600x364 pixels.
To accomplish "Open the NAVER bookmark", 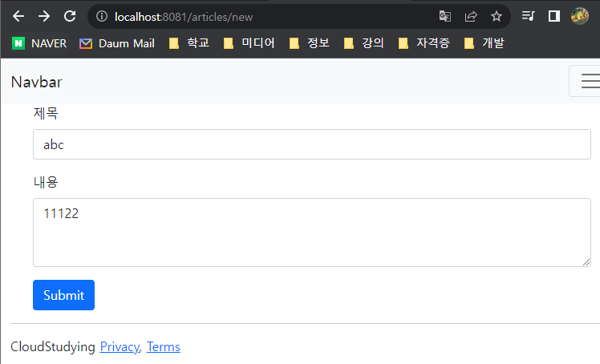I will [x=39, y=43].
